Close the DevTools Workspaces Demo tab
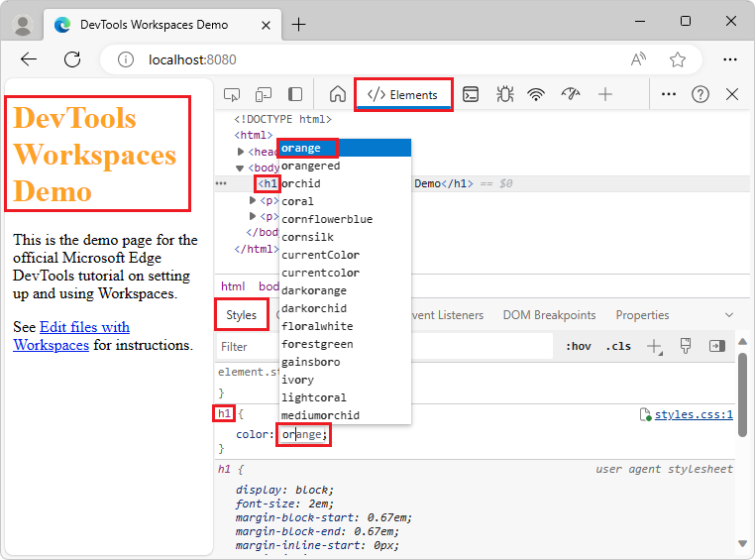The height and width of the screenshot is (560, 755). point(266,25)
